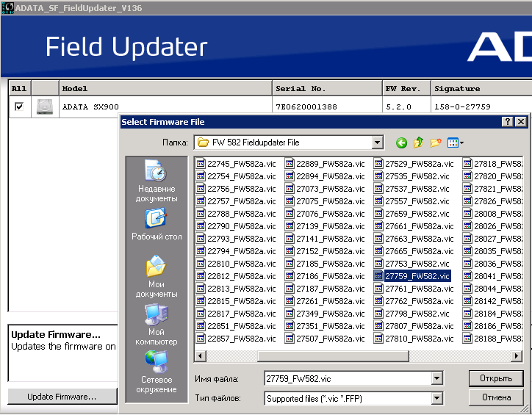Select file 27139_FW582a.vic
Image resolution: width=532 pixels, height=415 pixels.
[x=325, y=226]
